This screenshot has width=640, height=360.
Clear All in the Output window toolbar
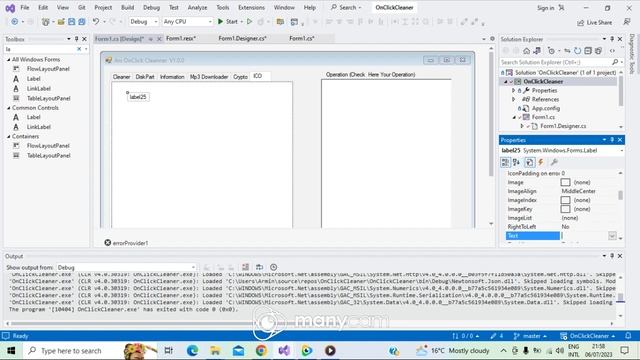click(x=245, y=267)
